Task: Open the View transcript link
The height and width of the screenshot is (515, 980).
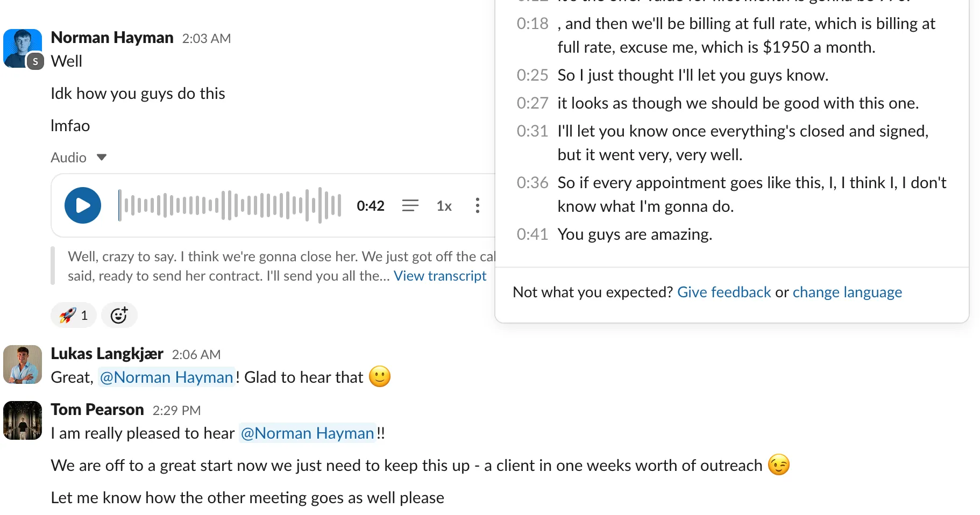Action: [439, 276]
